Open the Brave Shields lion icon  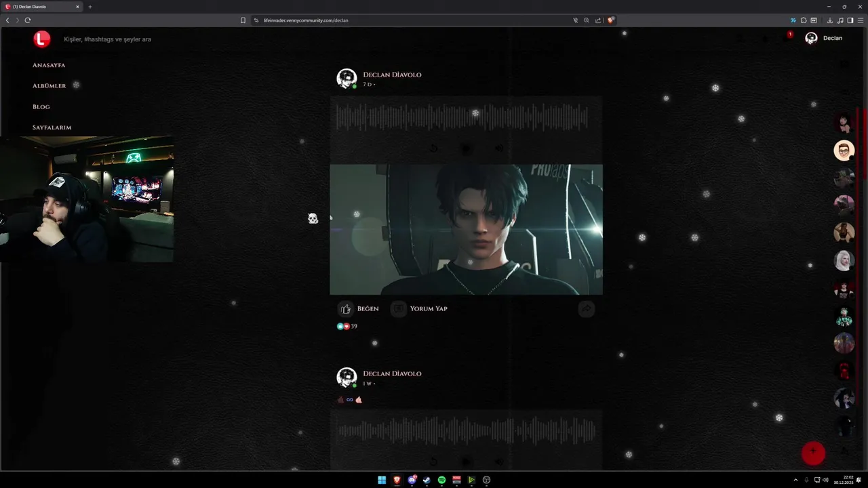click(x=610, y=20)
